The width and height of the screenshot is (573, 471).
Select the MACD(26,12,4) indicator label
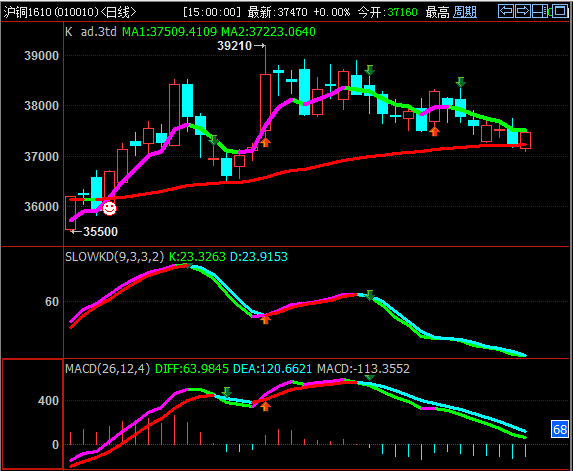107,368
